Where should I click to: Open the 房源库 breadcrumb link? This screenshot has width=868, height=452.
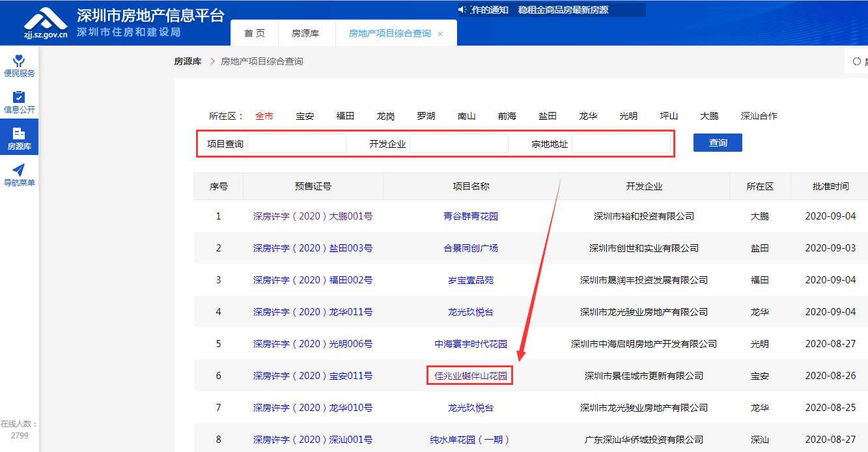(x=187, y=61)
